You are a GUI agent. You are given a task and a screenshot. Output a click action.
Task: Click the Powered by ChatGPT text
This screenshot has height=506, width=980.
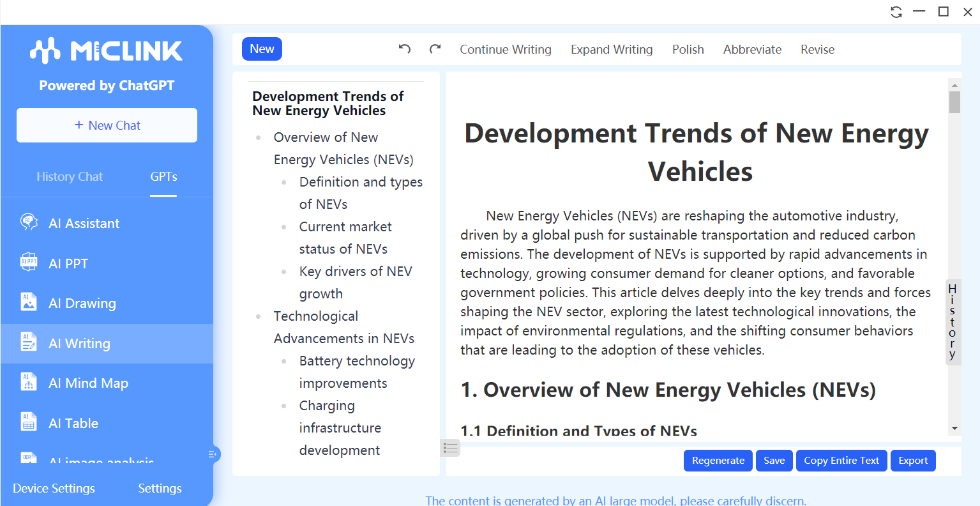(x=107, y=86)
